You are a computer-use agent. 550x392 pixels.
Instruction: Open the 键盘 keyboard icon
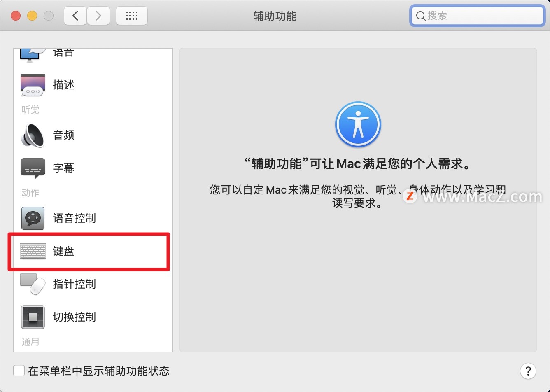coord(33,251)
